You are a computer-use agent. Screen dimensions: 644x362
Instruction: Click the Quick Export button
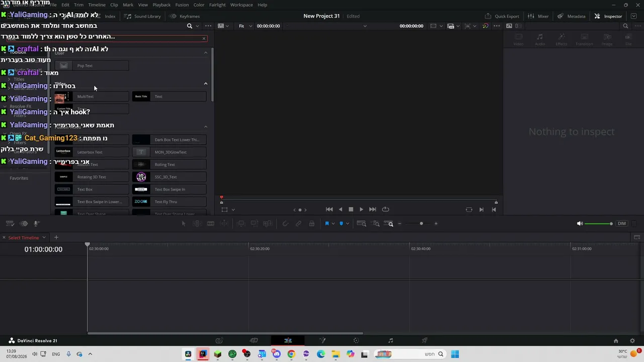[502, 16]
